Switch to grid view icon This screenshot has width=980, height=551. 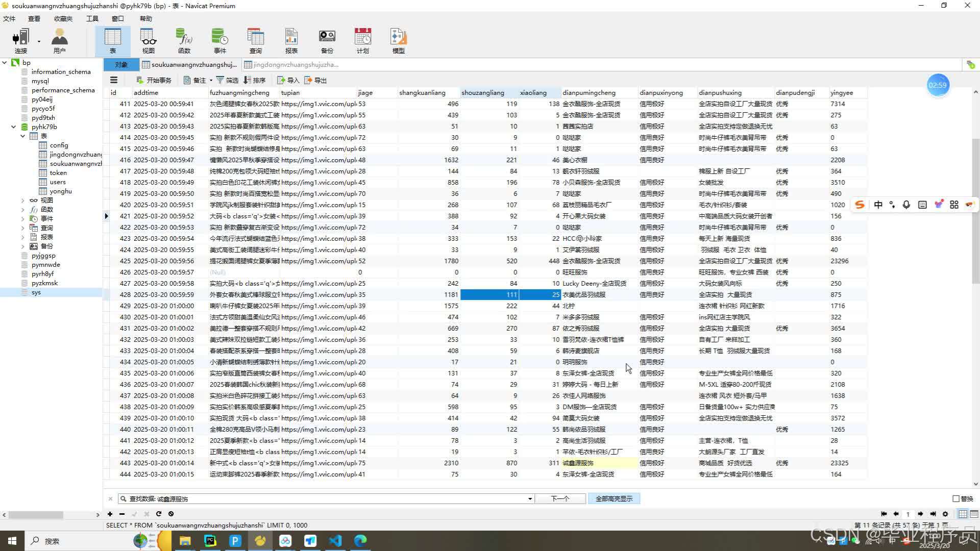[963, 514]
